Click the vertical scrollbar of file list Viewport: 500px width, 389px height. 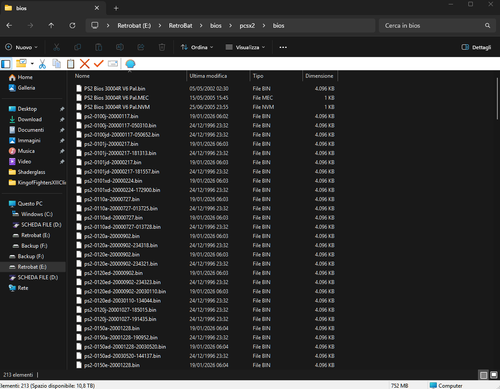click(x=497, y=98)
